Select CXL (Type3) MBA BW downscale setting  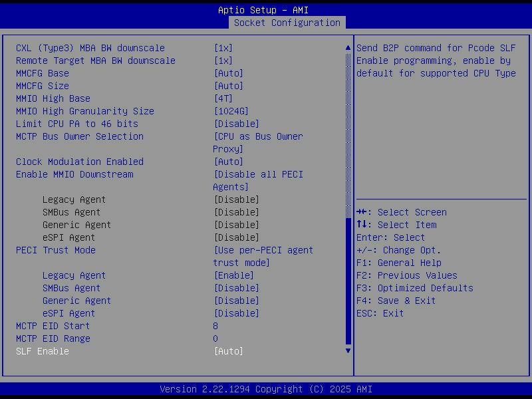[90, 48]
